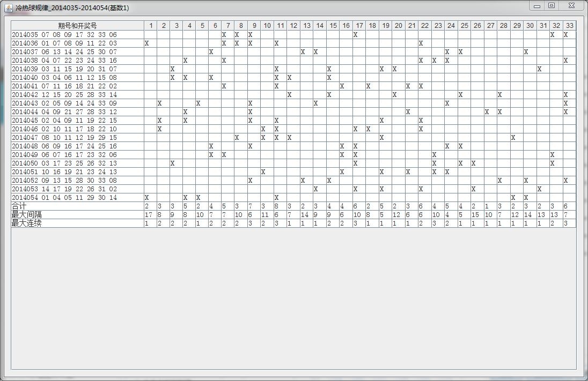Click the 期号和开奖号 column header

[78, 26]
